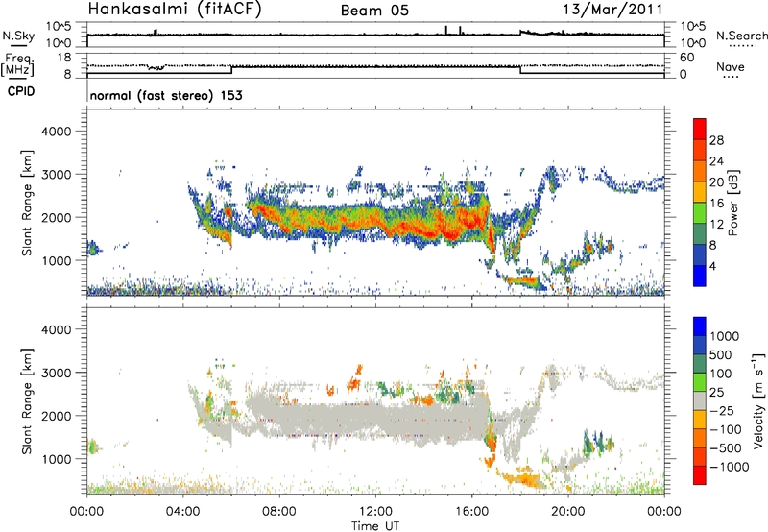Click the bright blue top band of Velocity colorbar
Viewport: 768px width, 532px height.
[x=700, y=326]
